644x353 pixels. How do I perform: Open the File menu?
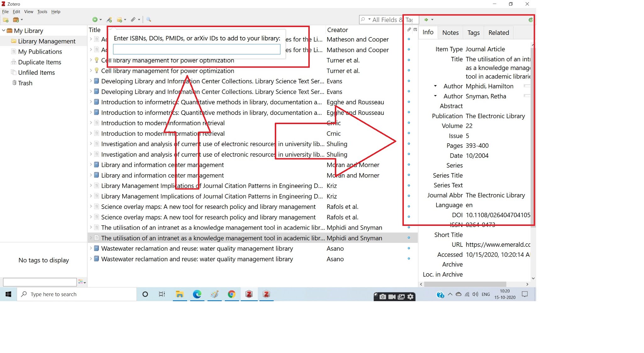point(5,12)
